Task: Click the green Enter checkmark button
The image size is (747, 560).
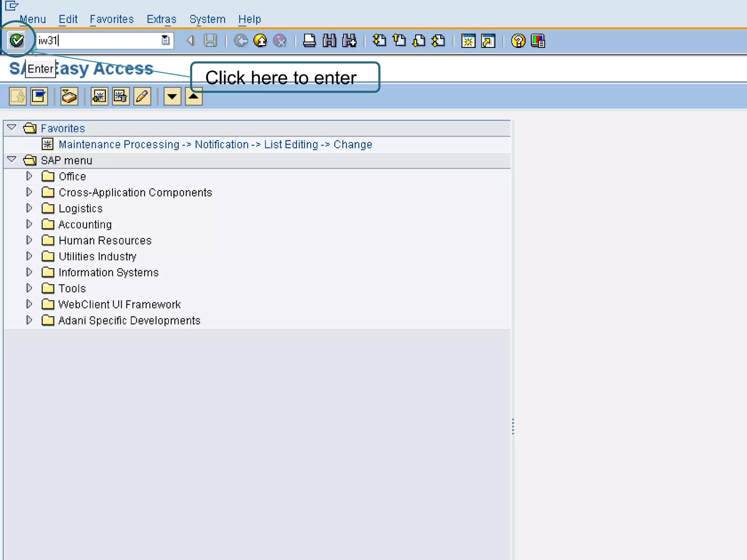Action: pos(17,40)
